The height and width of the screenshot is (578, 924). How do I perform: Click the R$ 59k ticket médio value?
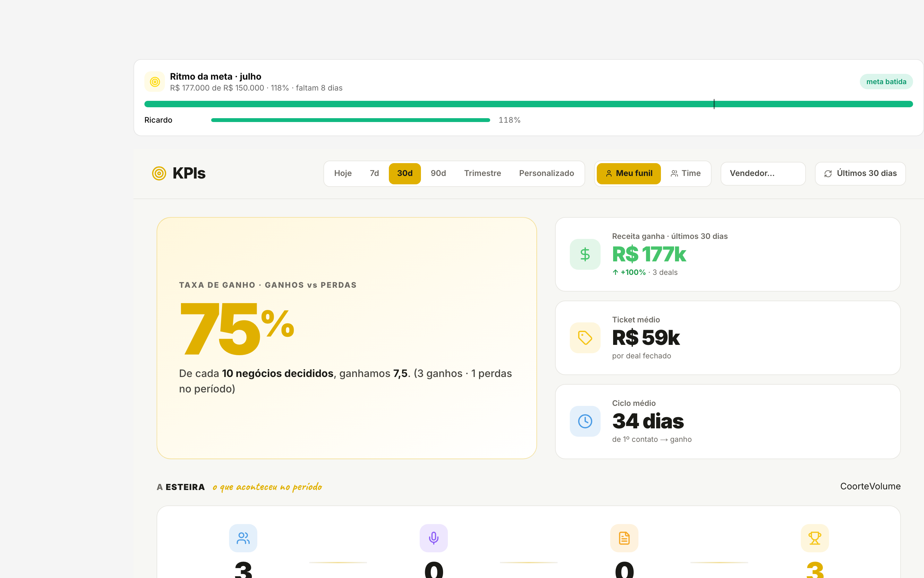pyautogui.click(x=646, y=337)
